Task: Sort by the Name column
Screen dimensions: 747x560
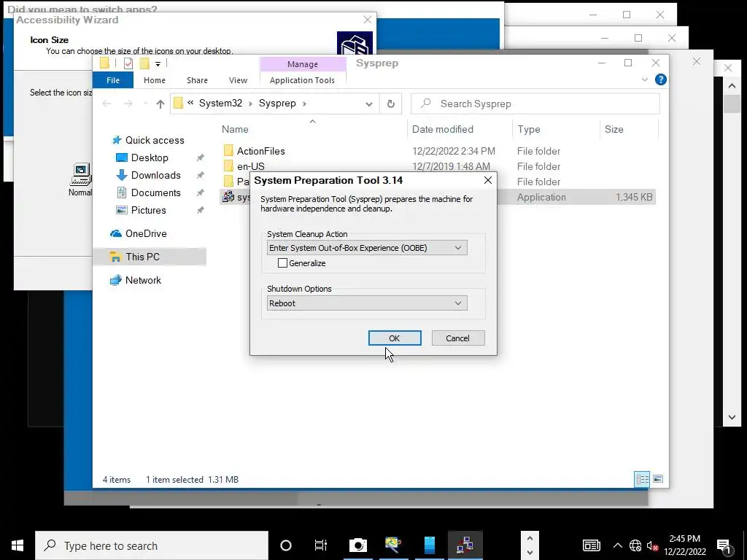Action: [235, 129]
